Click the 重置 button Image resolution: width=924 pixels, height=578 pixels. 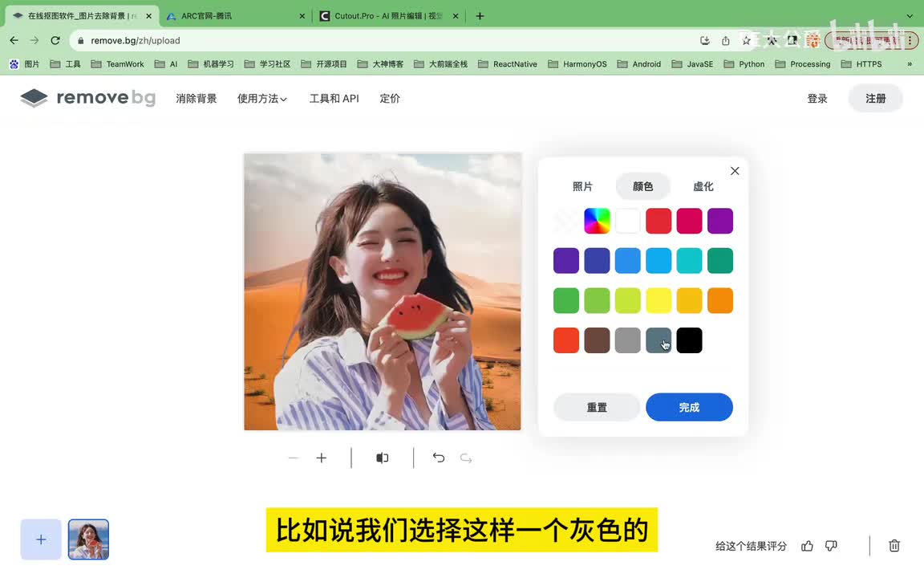pyautogui.click(x=597, y=407)
